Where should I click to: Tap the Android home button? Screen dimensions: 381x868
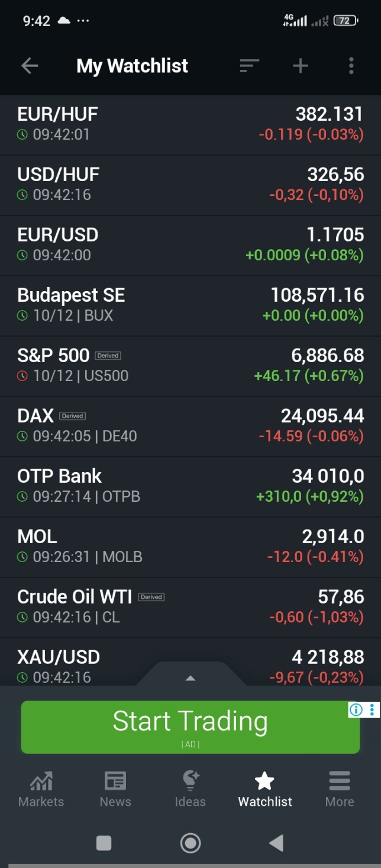[x=190, y=843]
